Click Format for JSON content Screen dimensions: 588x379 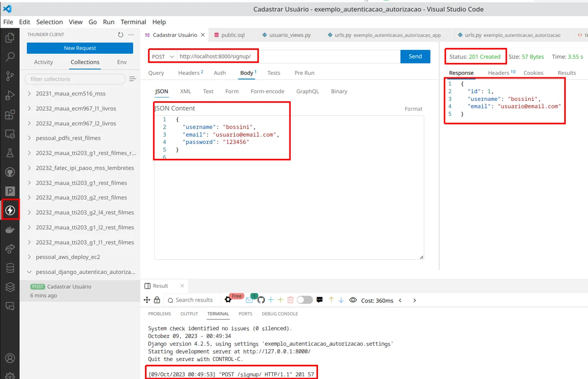pos(413,109)
